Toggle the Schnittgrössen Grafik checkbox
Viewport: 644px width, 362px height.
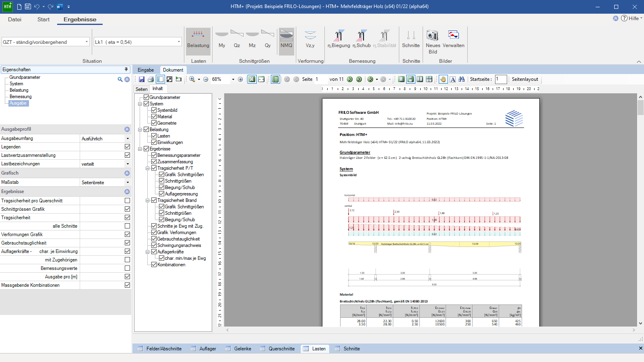click(x=127, y=209)
